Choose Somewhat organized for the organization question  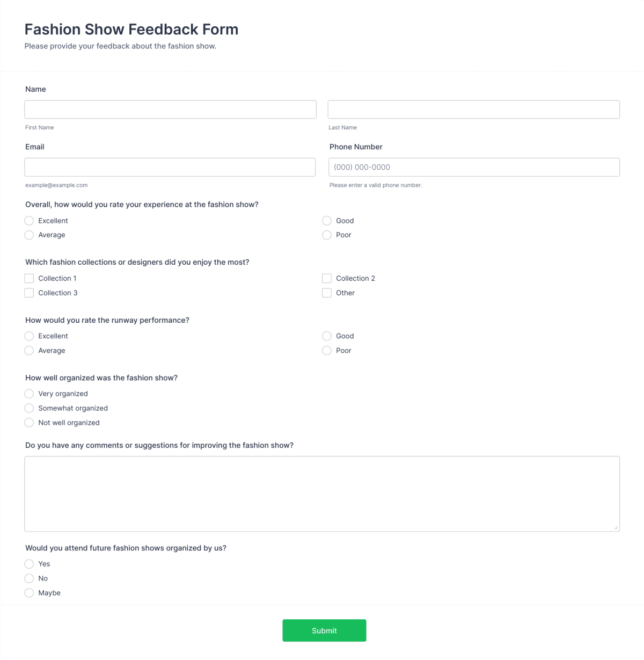coord(29,408)
